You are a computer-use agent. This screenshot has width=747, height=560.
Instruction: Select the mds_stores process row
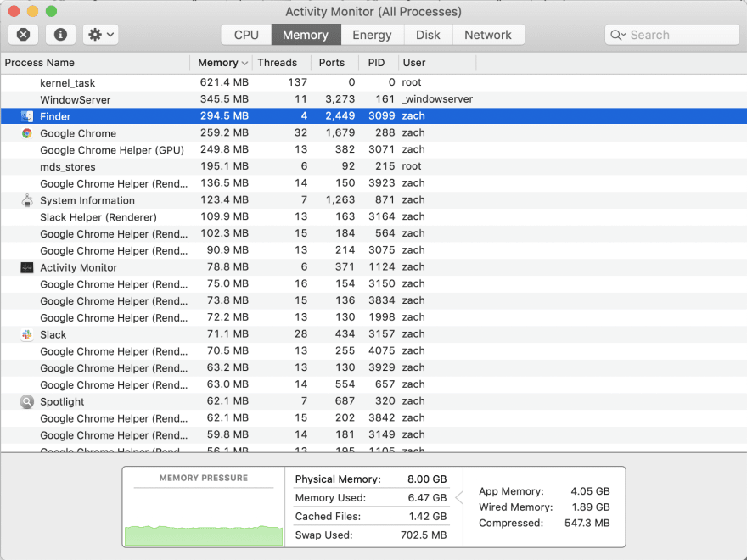pos(373,166)
